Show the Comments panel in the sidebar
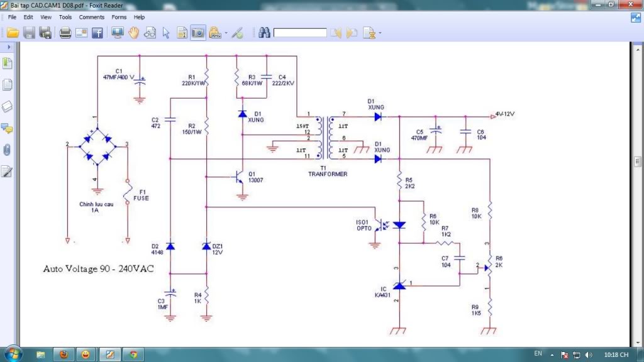This screenshot has width=644, height=362. pyautogui.click(x=7, y=128)
